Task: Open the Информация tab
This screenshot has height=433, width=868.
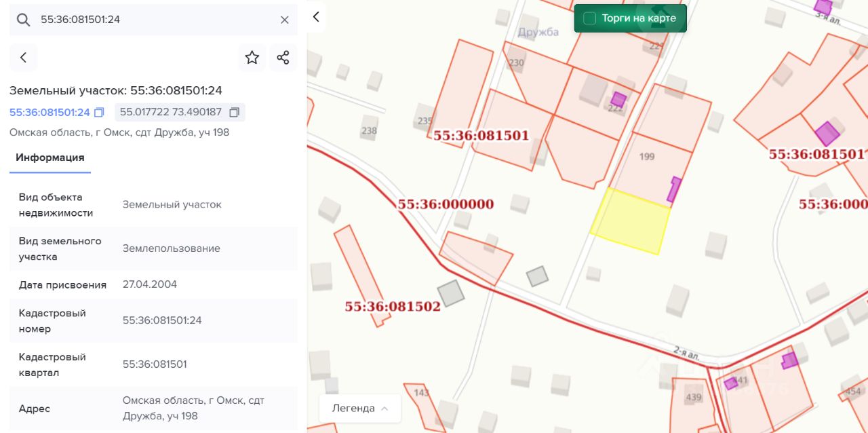Action: pyautogui.click(x=50, y=157)
